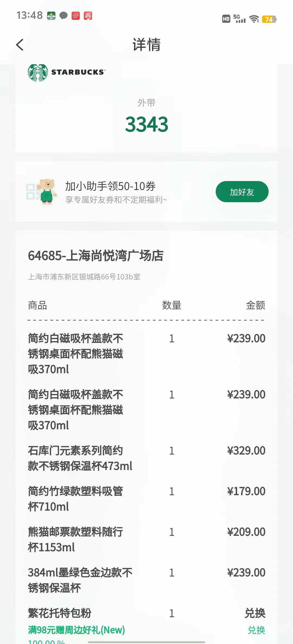This screenshot has height=644, width=293.
Task: Tap the chat bubble status bar icon
Action: click(x=63, y=16)
